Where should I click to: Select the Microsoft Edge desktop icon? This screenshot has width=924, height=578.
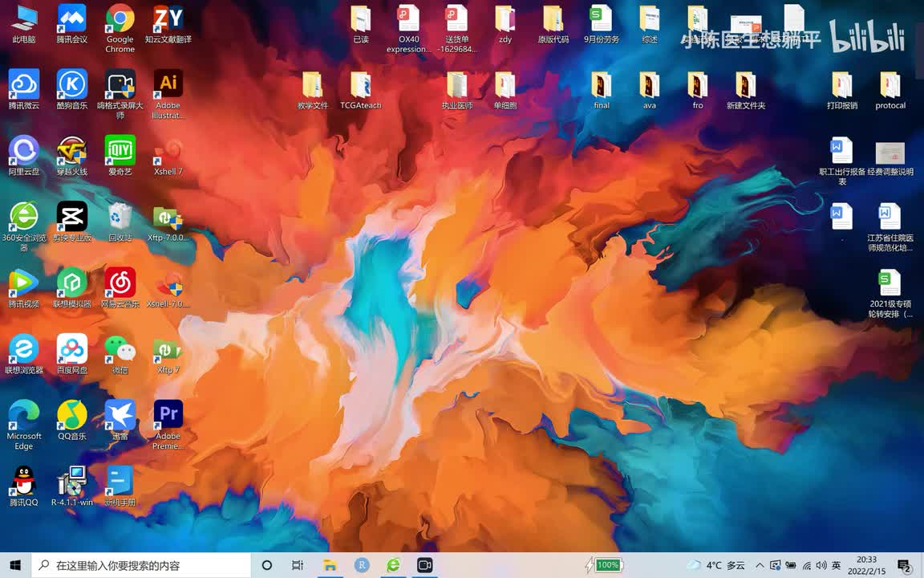click(23, 425)
